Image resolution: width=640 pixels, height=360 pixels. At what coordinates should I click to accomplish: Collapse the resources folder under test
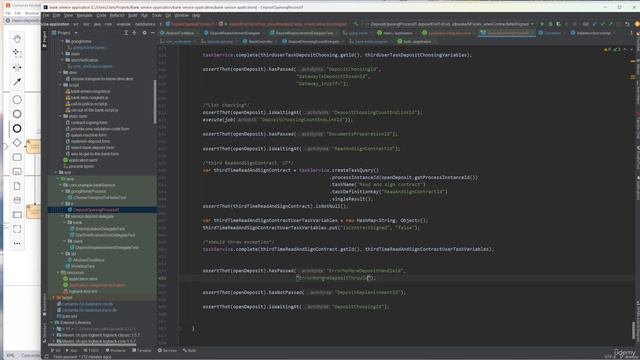click(58, 273)
